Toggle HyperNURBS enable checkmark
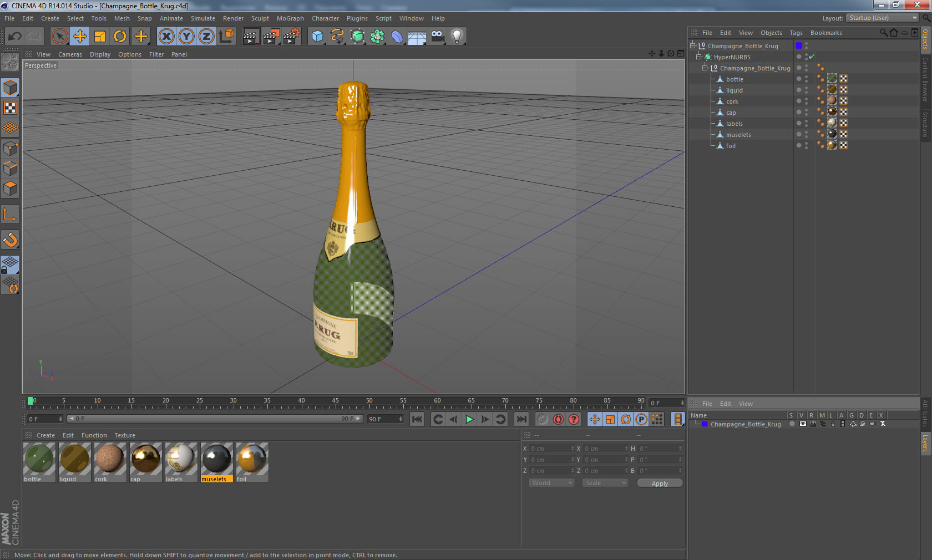 pos(812,57)
